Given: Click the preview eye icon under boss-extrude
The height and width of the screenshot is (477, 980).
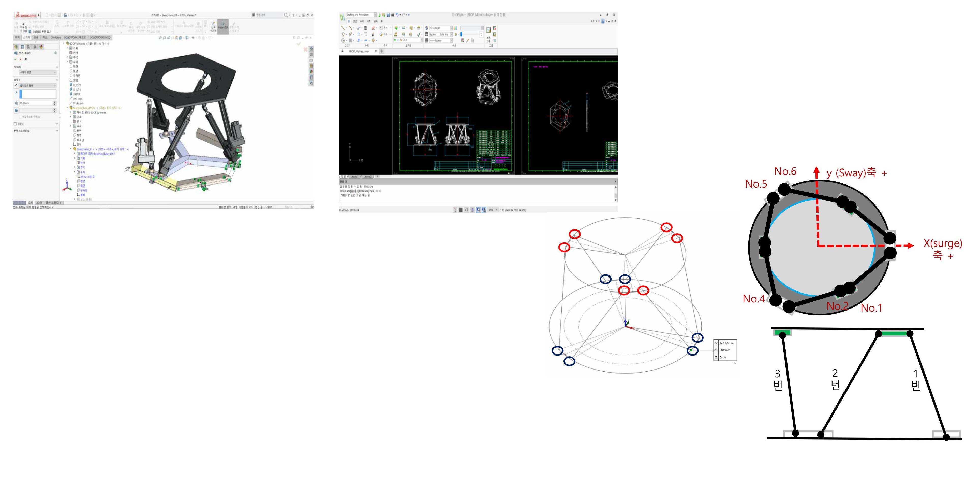Looking at the screenshot, I should pos(26,59).
